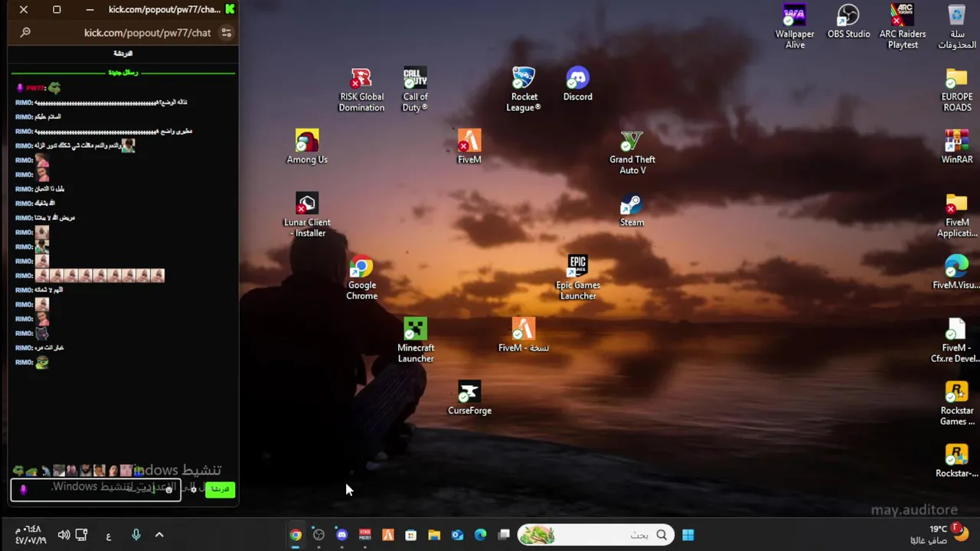Click the zoom magnifier in Kick address bar

pos(25,33)
